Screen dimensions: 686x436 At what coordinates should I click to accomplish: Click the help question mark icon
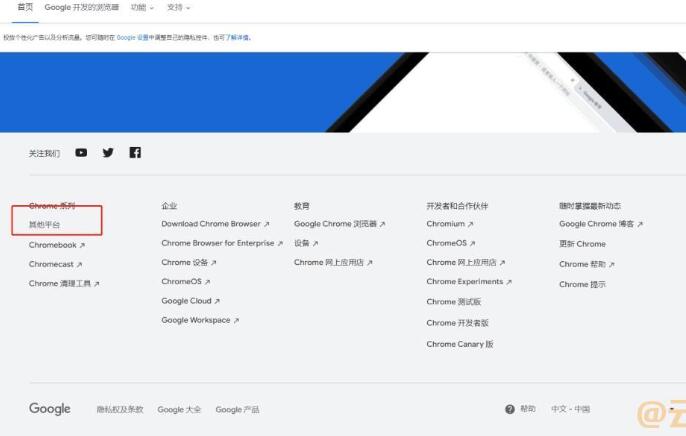click(x=510, y=409)
